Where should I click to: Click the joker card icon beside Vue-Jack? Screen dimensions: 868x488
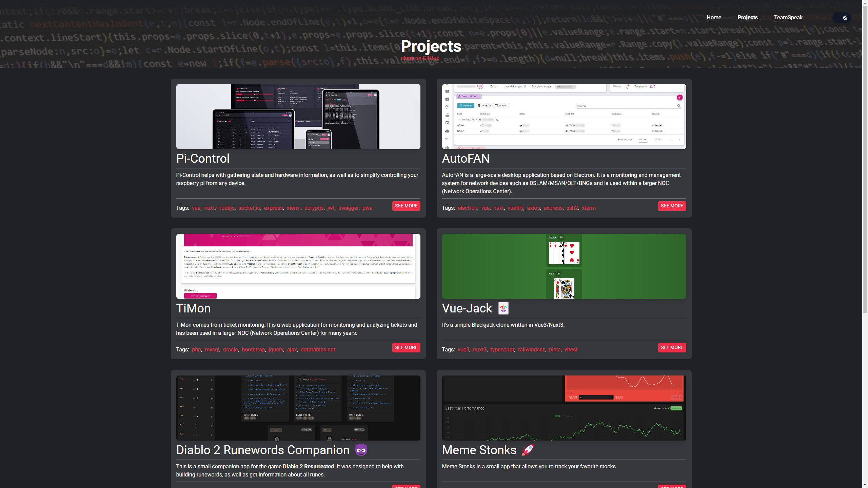[x=503, y=308]
